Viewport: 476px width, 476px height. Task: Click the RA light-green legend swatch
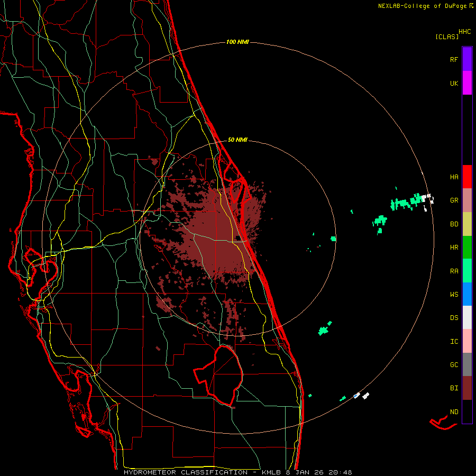(467, 271)
